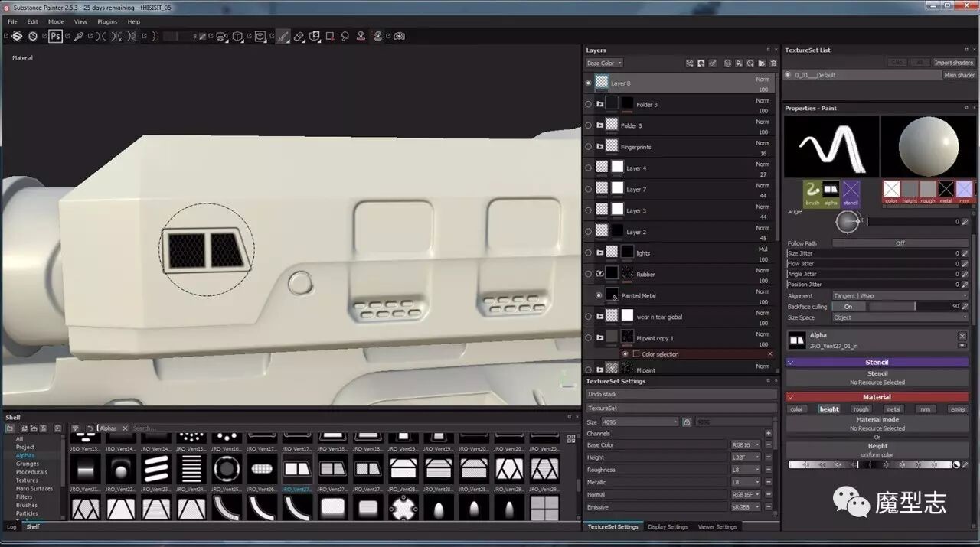Select Hard Surfaces shelf category
Screen dimensions: 980x547
click(x=34, y=489)
